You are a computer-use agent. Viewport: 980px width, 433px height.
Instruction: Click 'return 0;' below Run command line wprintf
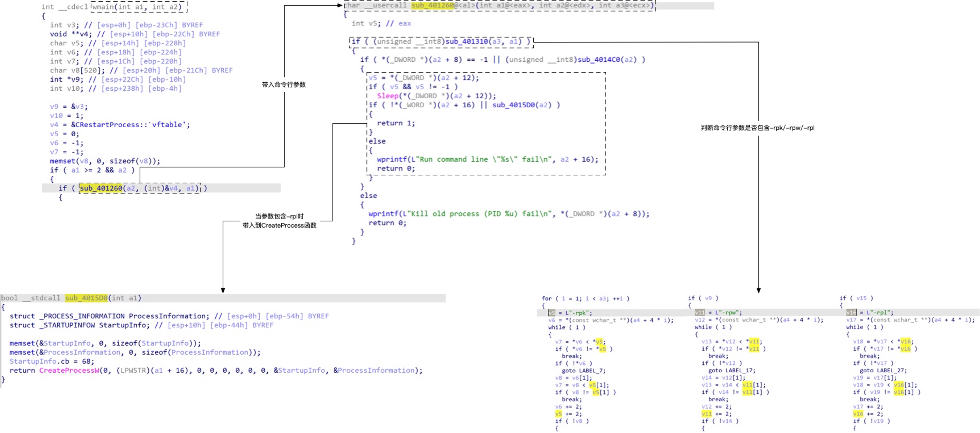coord(396,168)
